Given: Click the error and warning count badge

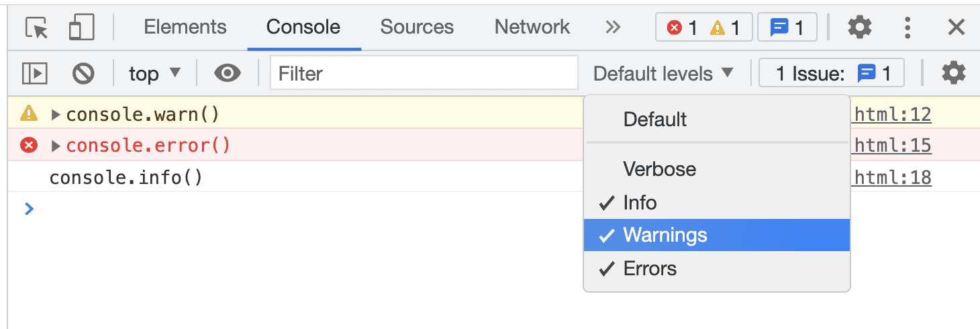Looking at the screenshot, I should (703, 28).
